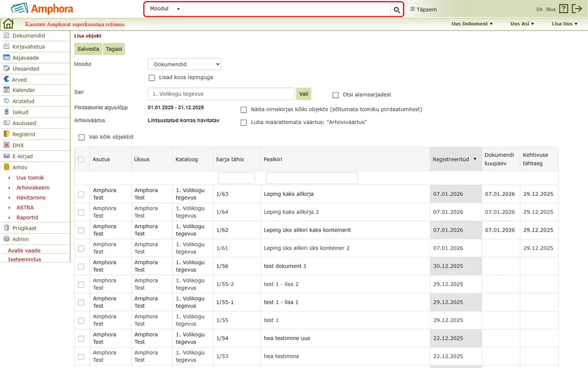
Task: Click the Admin gear icon
Action: click(x=6, y=239)
